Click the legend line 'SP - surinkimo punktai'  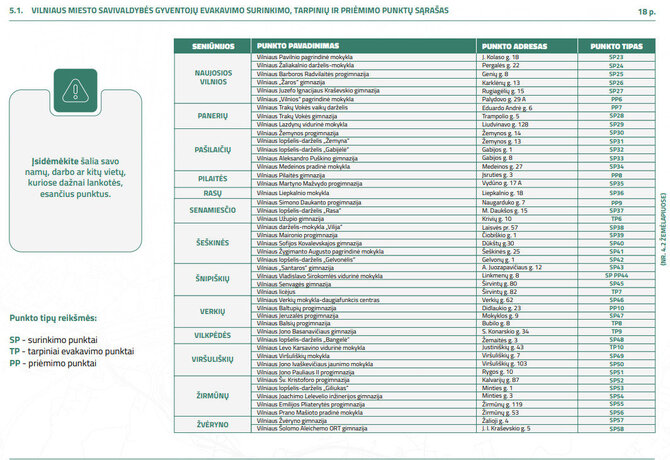point(53,340)
